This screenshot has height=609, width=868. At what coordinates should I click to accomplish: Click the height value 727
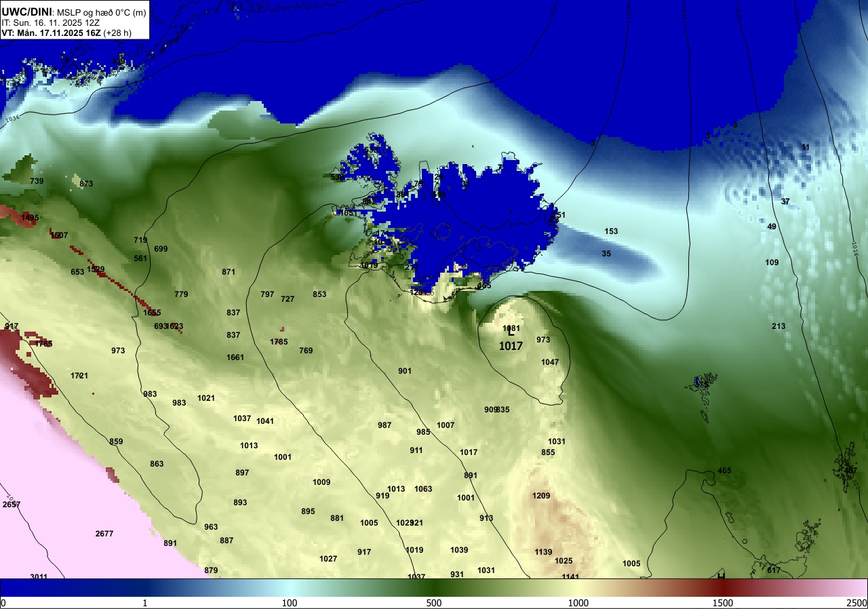coord(288,299)
